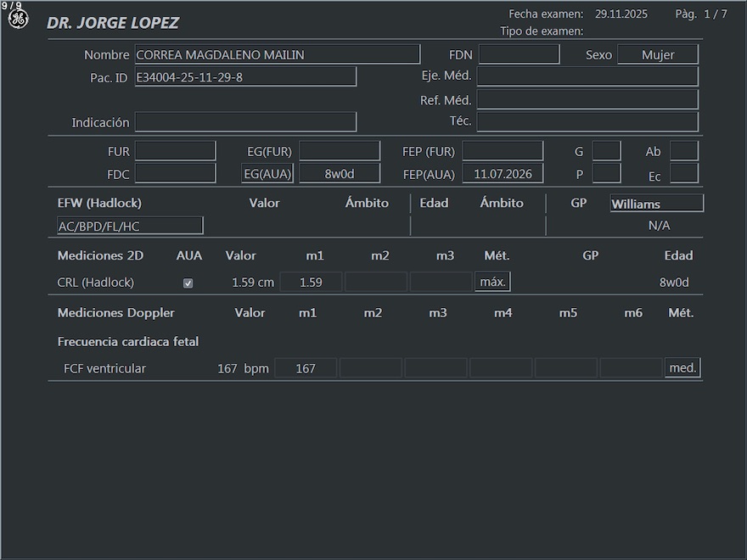747x560 pixels.
Task: Click the GE logo icon
Action: click(x=18, y=20)
